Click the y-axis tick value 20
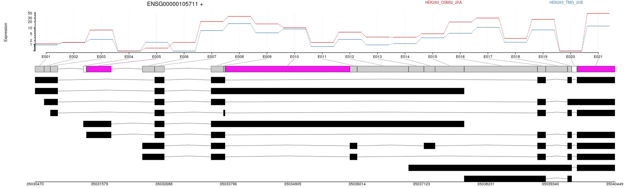This screenshot has height=188, width=644. (30, 22)
